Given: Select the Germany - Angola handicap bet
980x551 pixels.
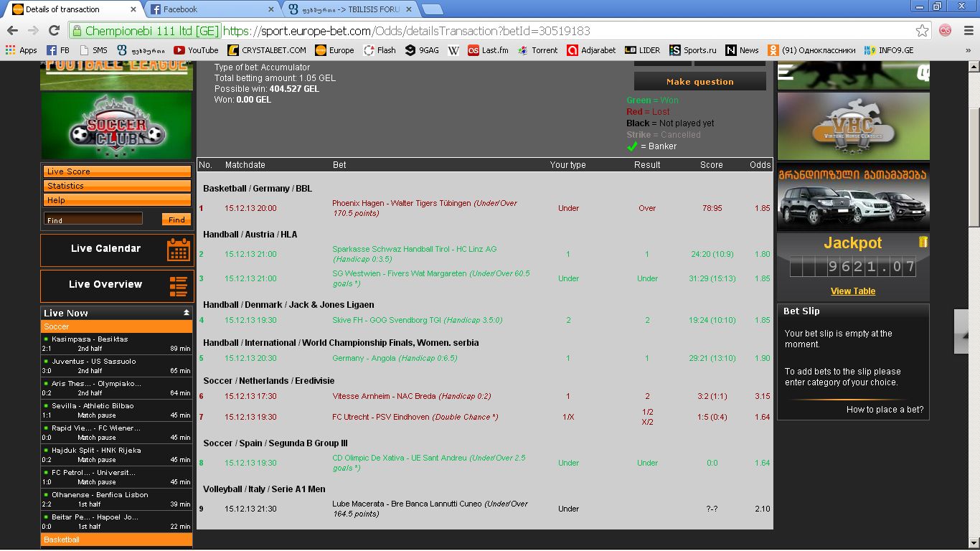Looking at the screenshot, I should (395, 358).
